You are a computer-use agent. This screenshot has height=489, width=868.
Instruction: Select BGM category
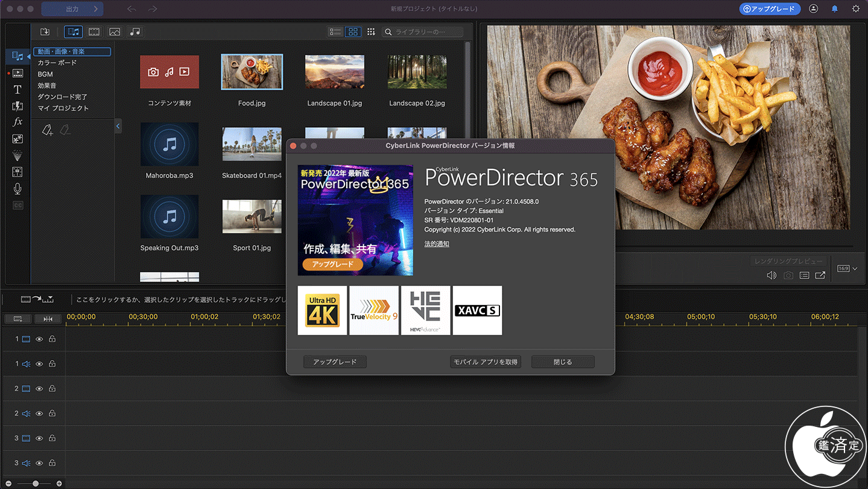(x=45, y=74)
